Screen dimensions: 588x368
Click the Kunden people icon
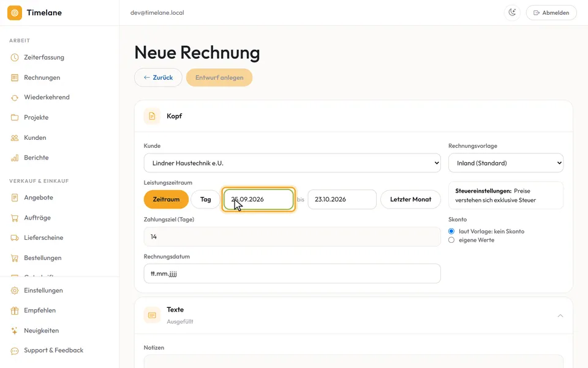click(15, 138)
